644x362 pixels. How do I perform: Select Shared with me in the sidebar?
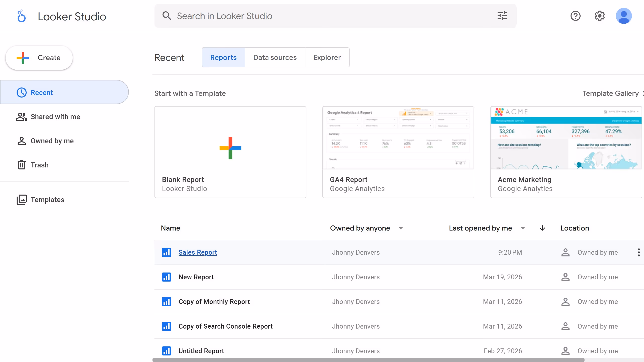click(x=55, y=116)
